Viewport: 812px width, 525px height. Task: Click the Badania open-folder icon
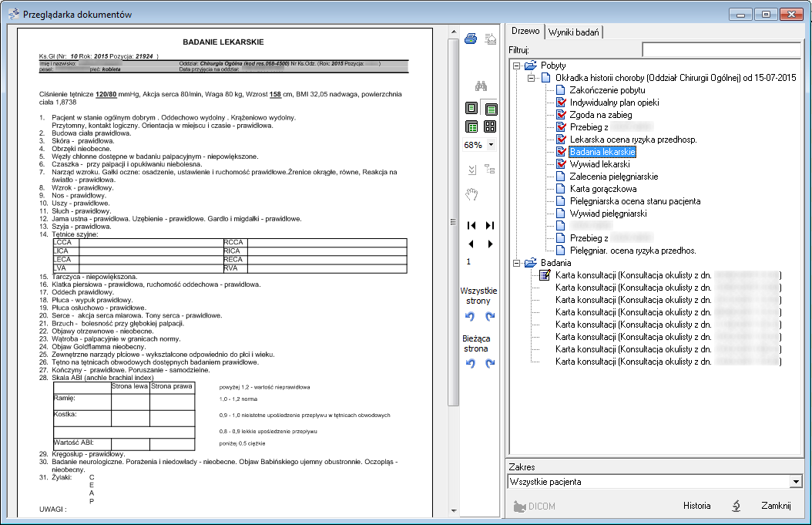coord(530,264)
